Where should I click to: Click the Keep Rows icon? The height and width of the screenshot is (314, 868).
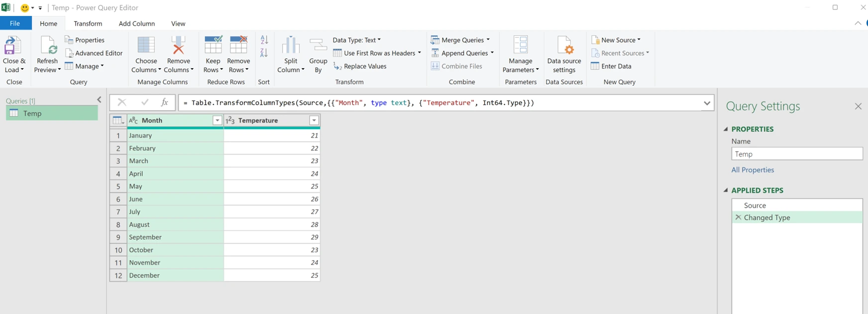(213, 45)
